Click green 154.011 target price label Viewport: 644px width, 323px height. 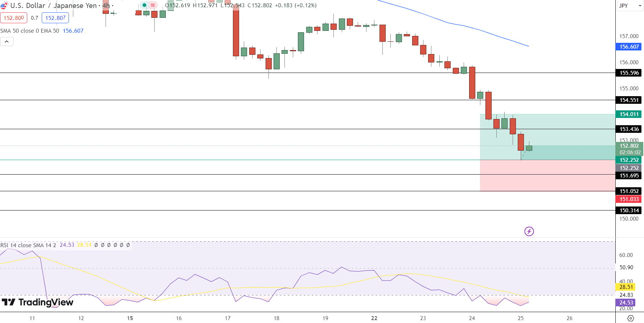point(629,114)
